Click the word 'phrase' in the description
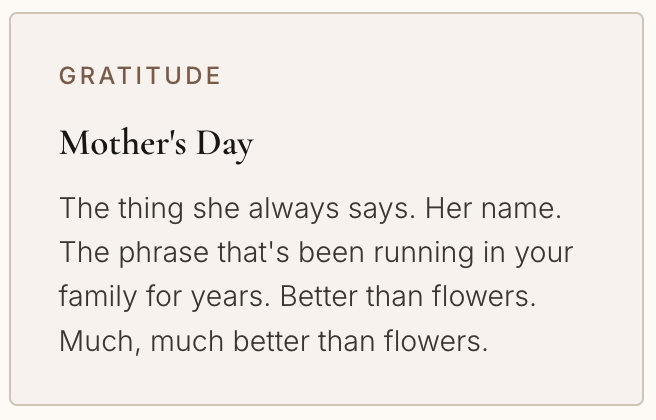Image resolution: width=656 pixels, height=420 pixels. click(x=164, y=253)
